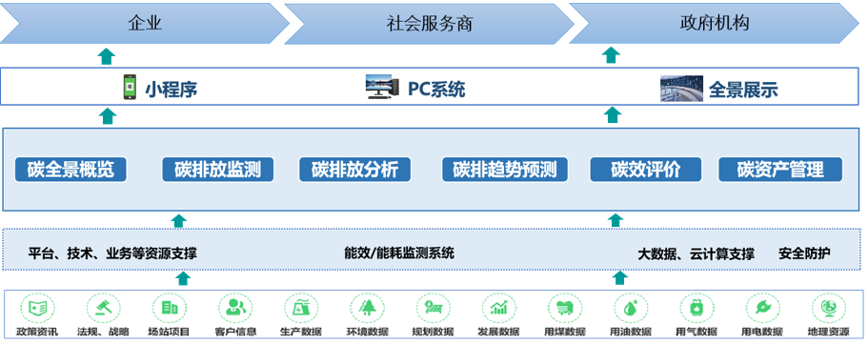The image size is (868, 344).
Task: Open the 碳全景概览 module button
Action: point(71,170)
